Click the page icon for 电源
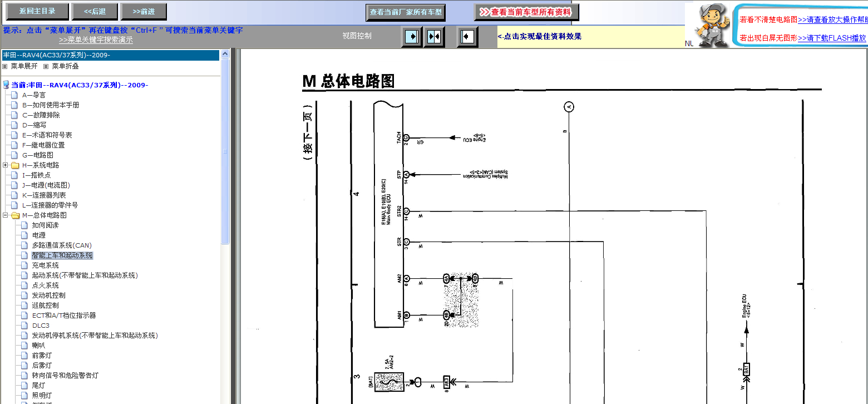The image size is (868, 404). point(24,235)
